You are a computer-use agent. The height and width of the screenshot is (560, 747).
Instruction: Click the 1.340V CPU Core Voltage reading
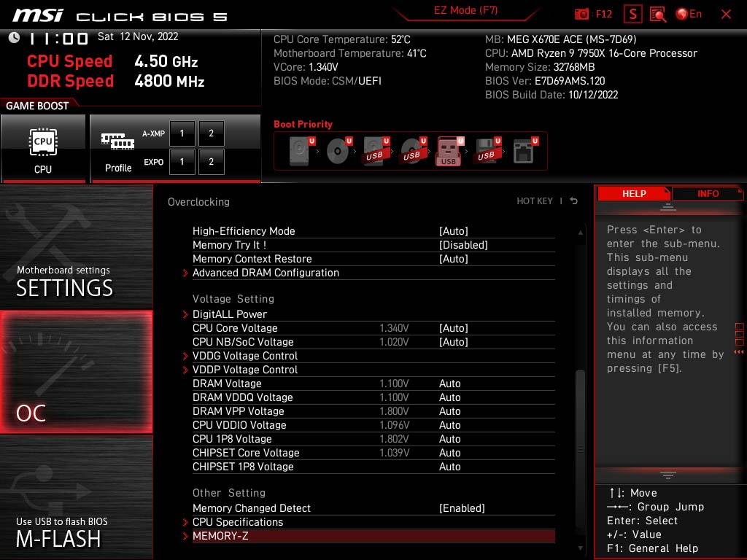pos(394,328)
